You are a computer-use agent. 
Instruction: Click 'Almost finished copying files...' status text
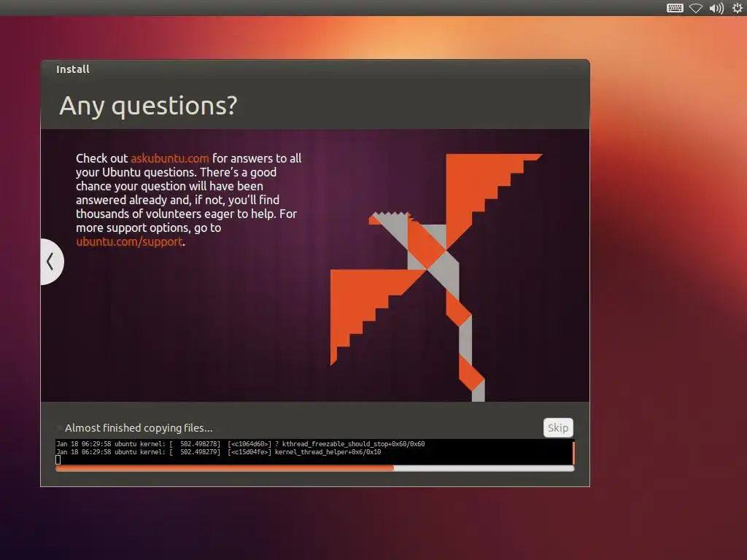tap(139, 427)
